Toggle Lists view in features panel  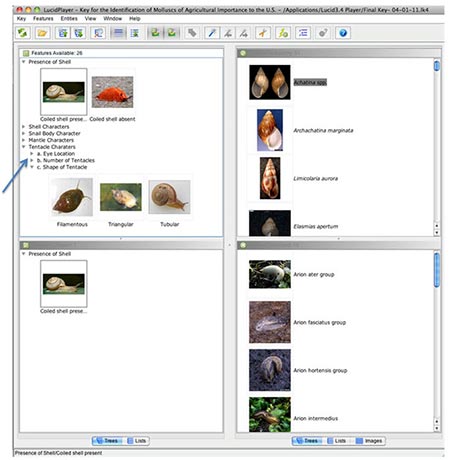pos(137,441)
